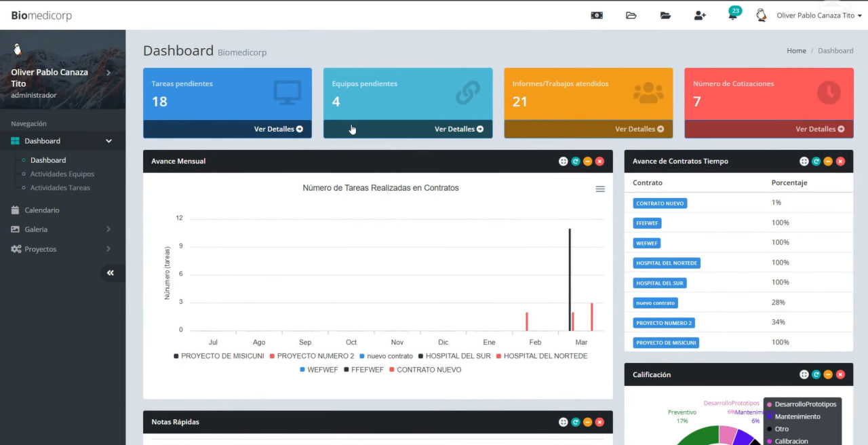Screen dimensions: 868x445
Task: Toggle CONTRATO NUEVO series in chart legend
Action: (429, 370)
